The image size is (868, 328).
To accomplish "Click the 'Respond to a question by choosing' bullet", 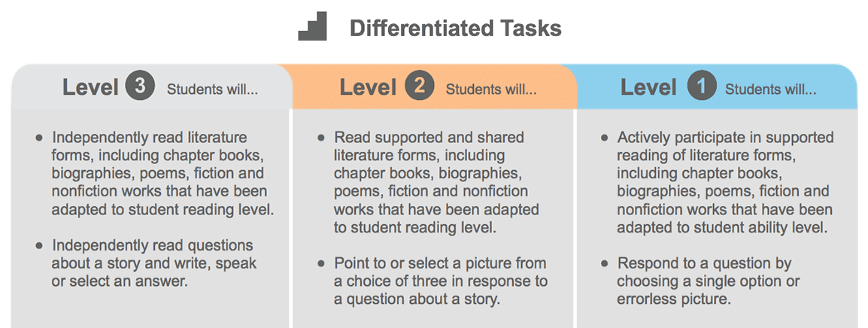I will point(701,281).
